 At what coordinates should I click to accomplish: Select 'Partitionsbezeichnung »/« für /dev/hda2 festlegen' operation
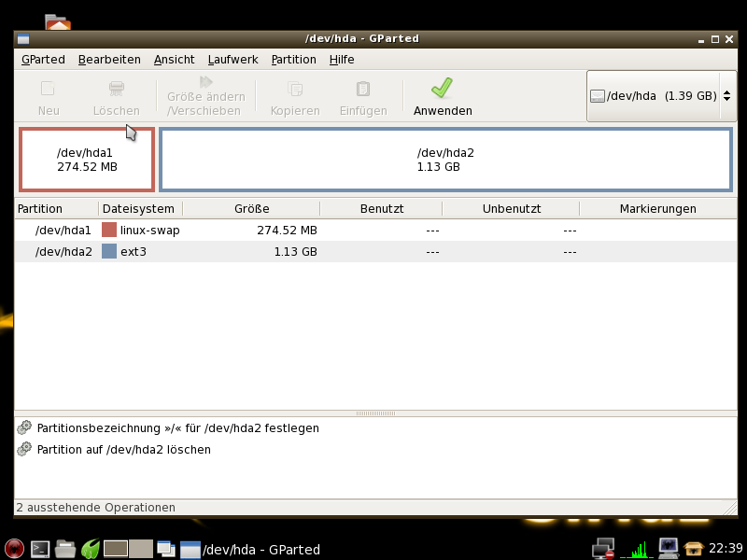pos(177,428)
